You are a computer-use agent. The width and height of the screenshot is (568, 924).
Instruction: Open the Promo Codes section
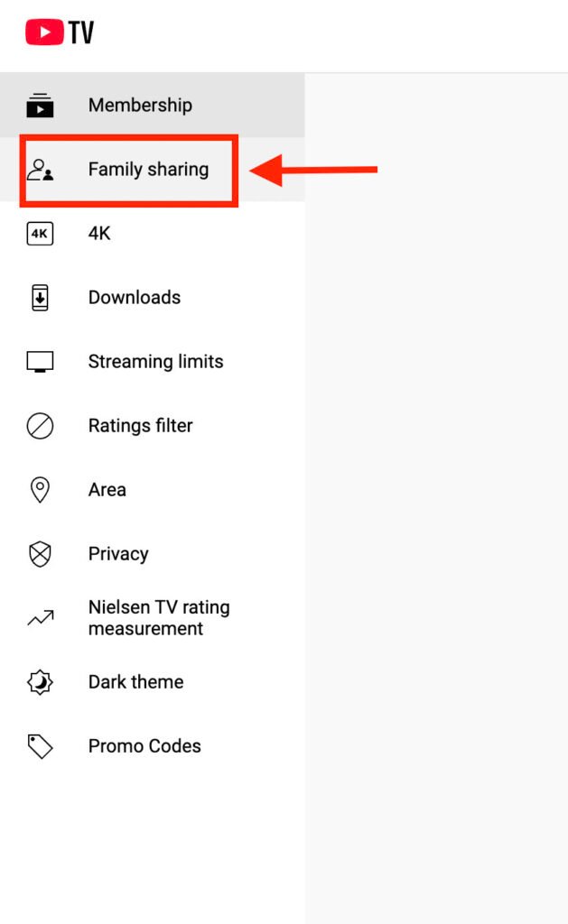[144, 746]
